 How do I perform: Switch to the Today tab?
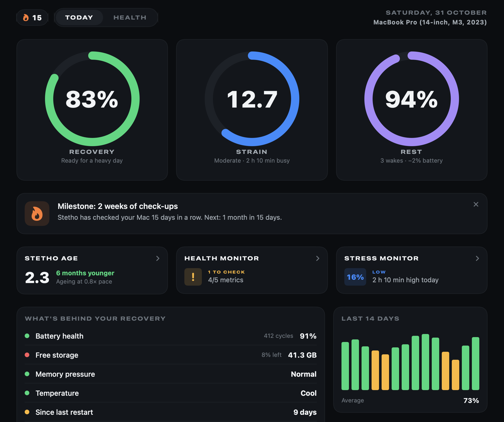(x=79, y=17)
